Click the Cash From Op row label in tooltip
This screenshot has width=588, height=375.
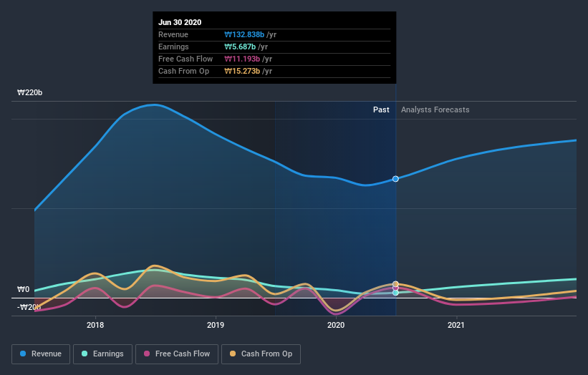[184, 71]
